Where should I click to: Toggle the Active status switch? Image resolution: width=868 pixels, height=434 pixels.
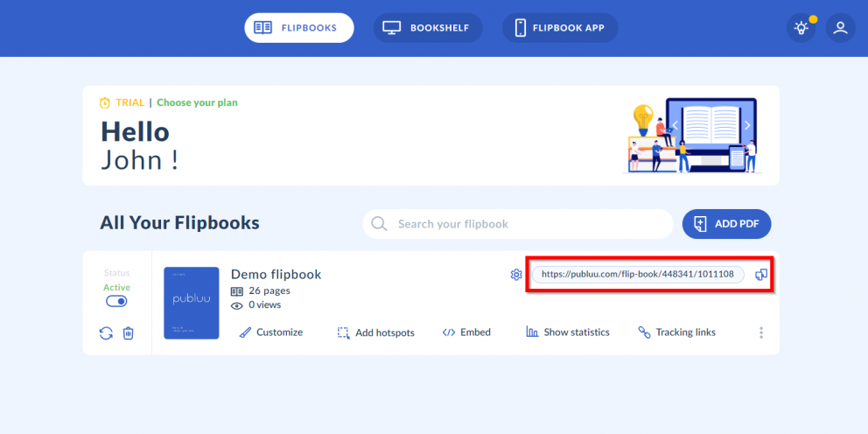[x=116, y=301]
